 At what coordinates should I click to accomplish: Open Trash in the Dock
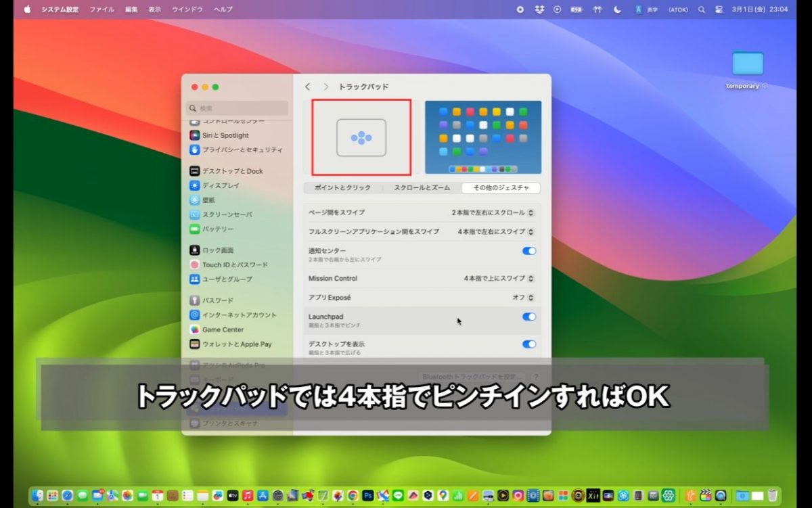pyautogui.click(x=772, y=495)
